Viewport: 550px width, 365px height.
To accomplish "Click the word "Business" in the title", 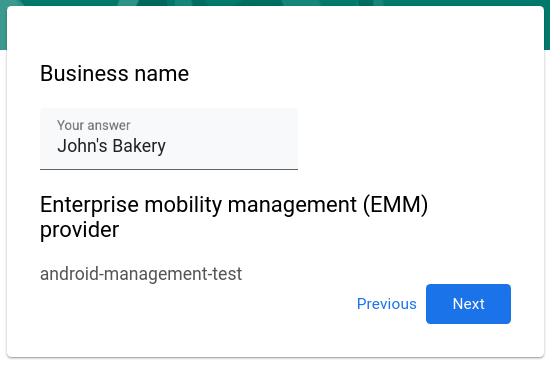I will click(85, 74).
